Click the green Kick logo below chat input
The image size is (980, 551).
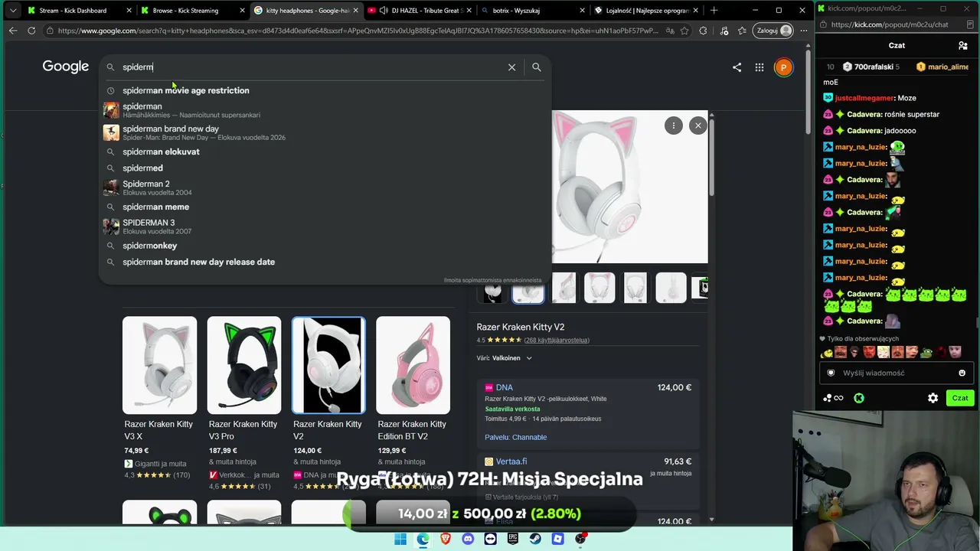point(859,398)
